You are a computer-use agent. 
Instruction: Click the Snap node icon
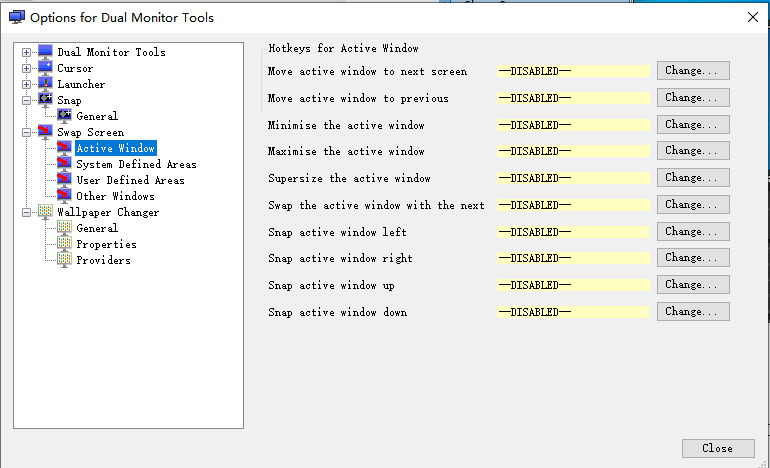[45, 100]
